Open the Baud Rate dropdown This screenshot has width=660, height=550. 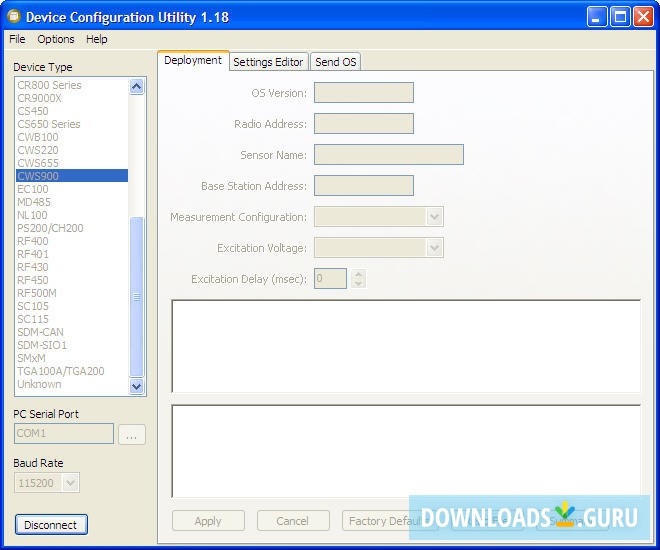coord(70,483)
